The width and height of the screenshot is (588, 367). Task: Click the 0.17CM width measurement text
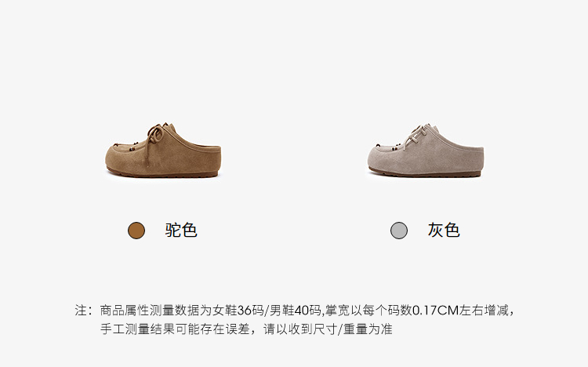pos(436,311)
